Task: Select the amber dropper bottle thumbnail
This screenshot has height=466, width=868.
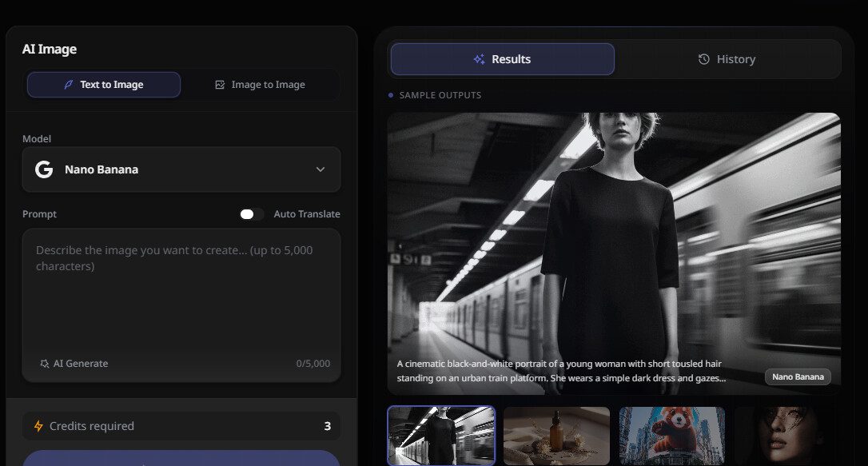Action: tap(556, 436)
